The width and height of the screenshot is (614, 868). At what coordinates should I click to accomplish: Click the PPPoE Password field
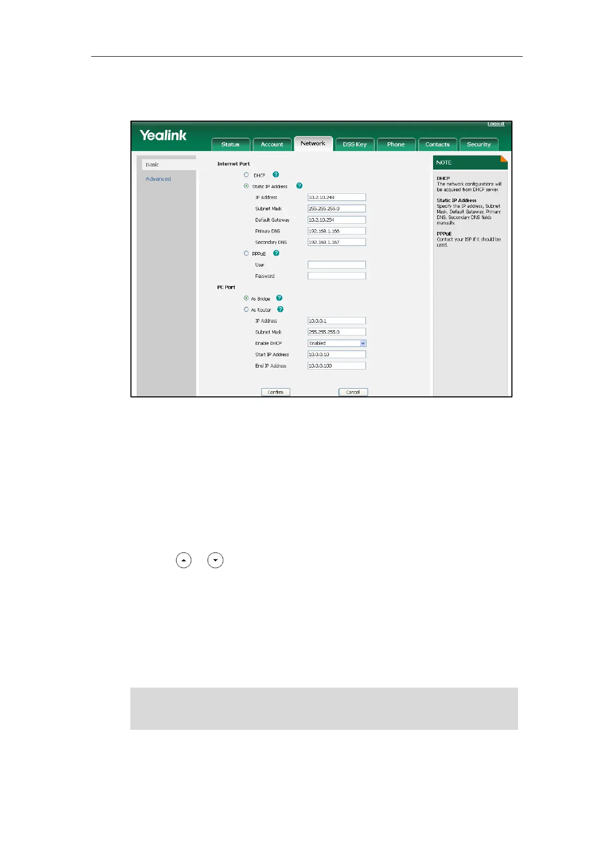337,276
